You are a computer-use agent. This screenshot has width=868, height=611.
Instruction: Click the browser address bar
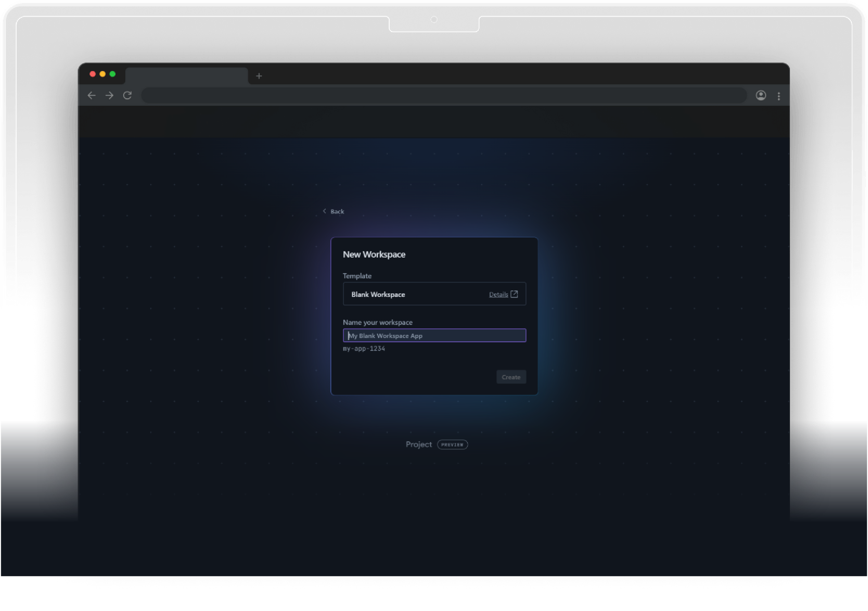tap(444, 96)
